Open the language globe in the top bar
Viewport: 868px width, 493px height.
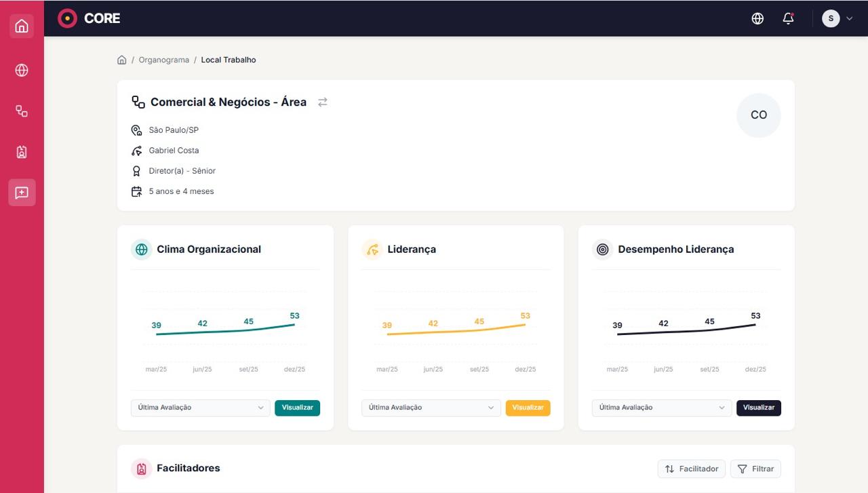757,18
